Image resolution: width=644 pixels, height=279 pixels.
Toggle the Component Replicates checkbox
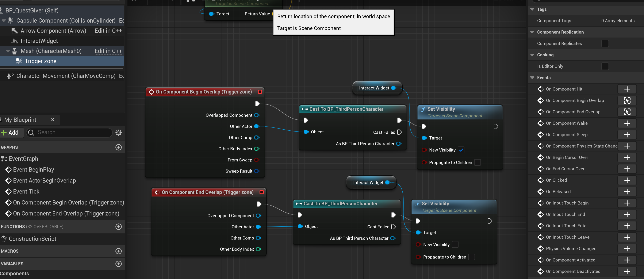[605, 43]
